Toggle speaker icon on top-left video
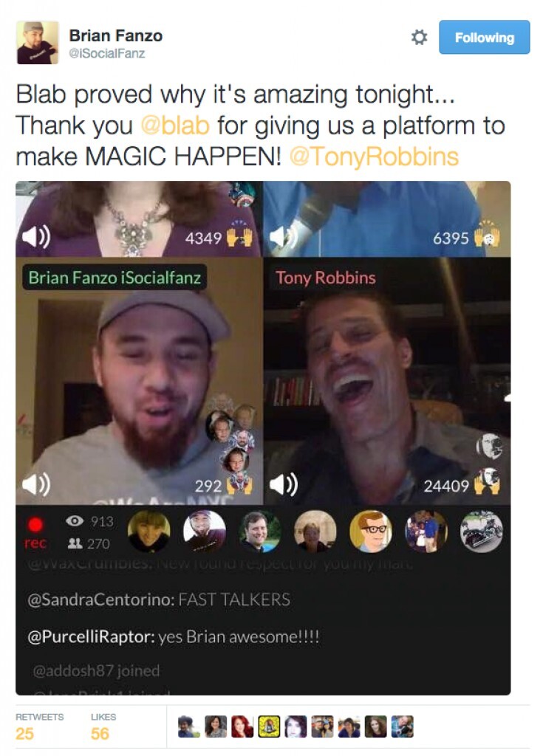Screen dimensions: 543x756 (x=36, y=237)
